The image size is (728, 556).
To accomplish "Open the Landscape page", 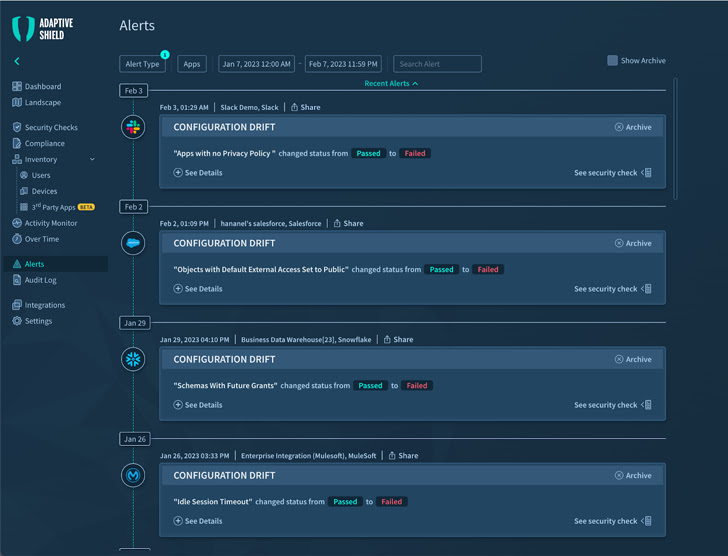I will pos(37,102).
